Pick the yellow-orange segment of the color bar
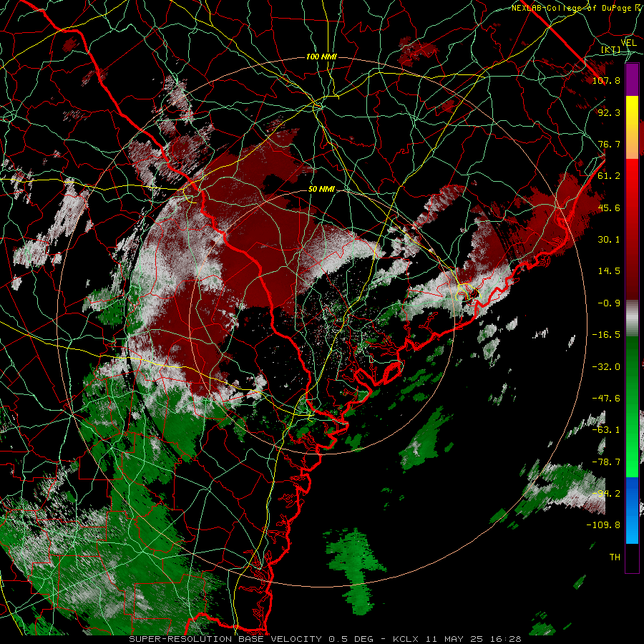Image resolution: width=644 pixels, height=644 pixels. pos(632,127)
